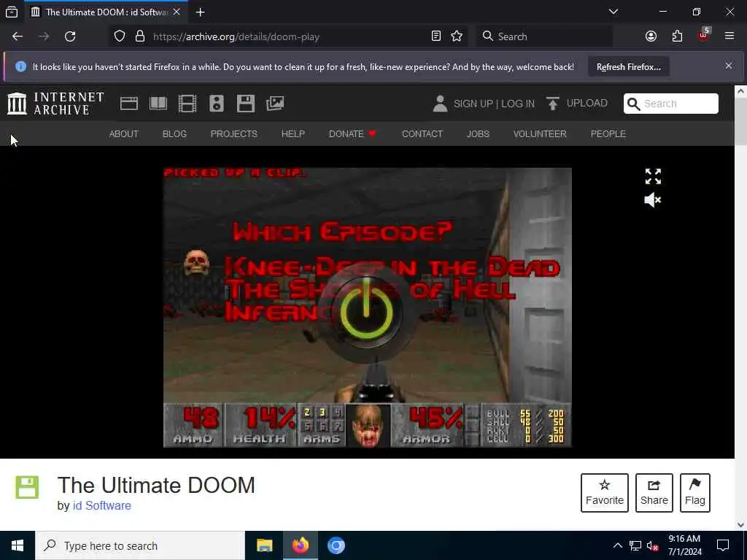This screenshot has width=747, height=560.
Task: Open the Windows Start menu
Action: (x=18, y=545)
